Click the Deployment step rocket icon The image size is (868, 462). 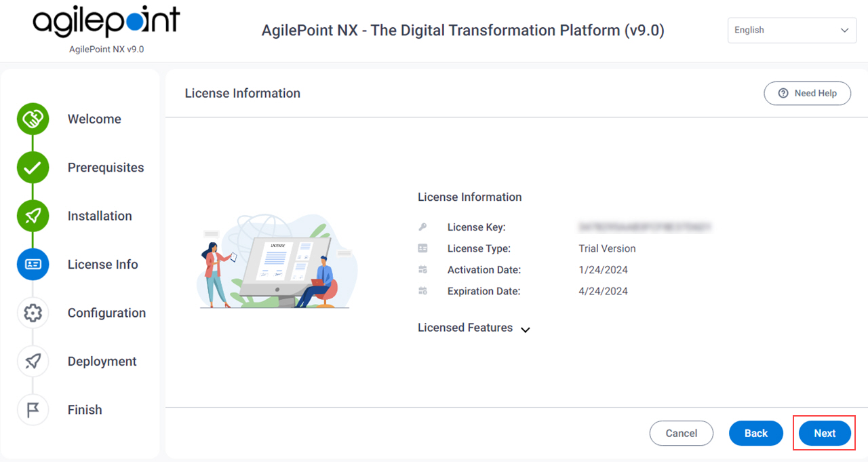33,362
